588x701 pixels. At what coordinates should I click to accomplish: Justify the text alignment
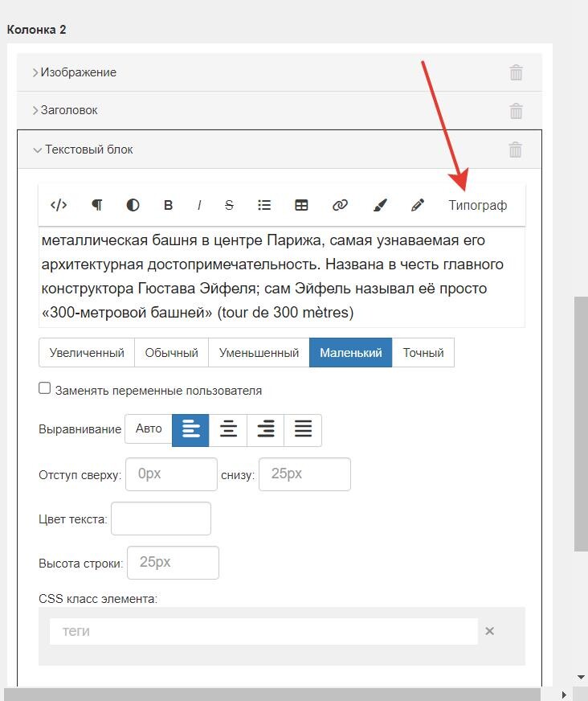click(x=303, y=430)
